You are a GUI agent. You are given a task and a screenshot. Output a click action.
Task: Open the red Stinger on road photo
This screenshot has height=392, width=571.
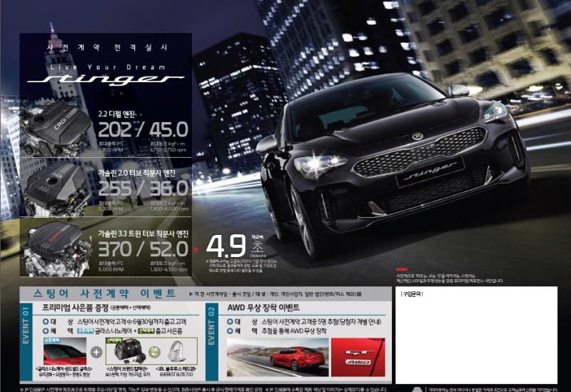tap(278, 357)
